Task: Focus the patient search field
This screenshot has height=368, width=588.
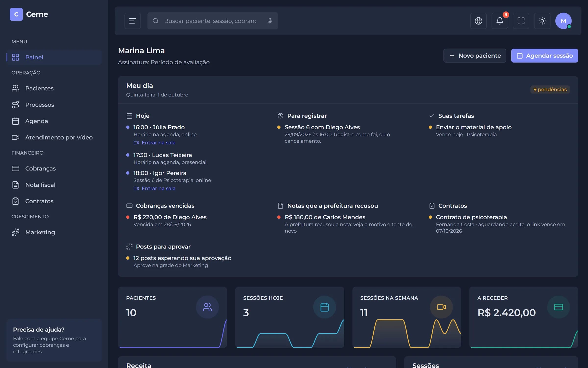Action: pos(213,21)
